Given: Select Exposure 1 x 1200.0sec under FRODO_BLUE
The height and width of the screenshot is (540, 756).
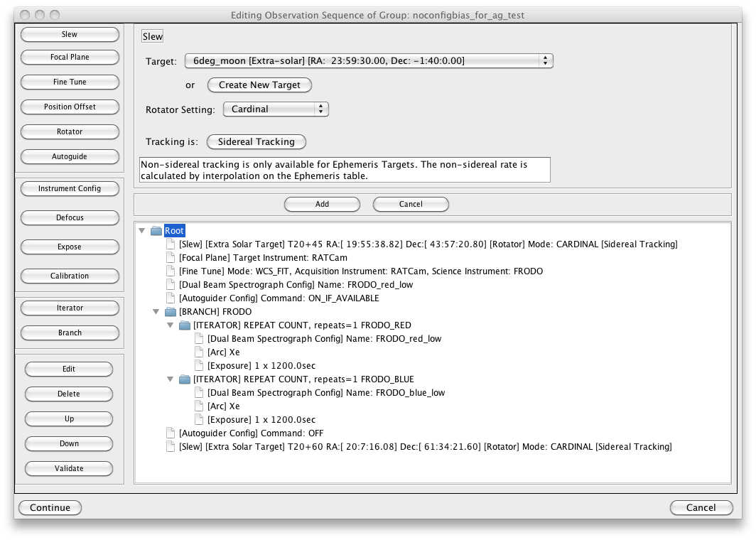Looking at the screenshot, I should [x=261, y=419].
